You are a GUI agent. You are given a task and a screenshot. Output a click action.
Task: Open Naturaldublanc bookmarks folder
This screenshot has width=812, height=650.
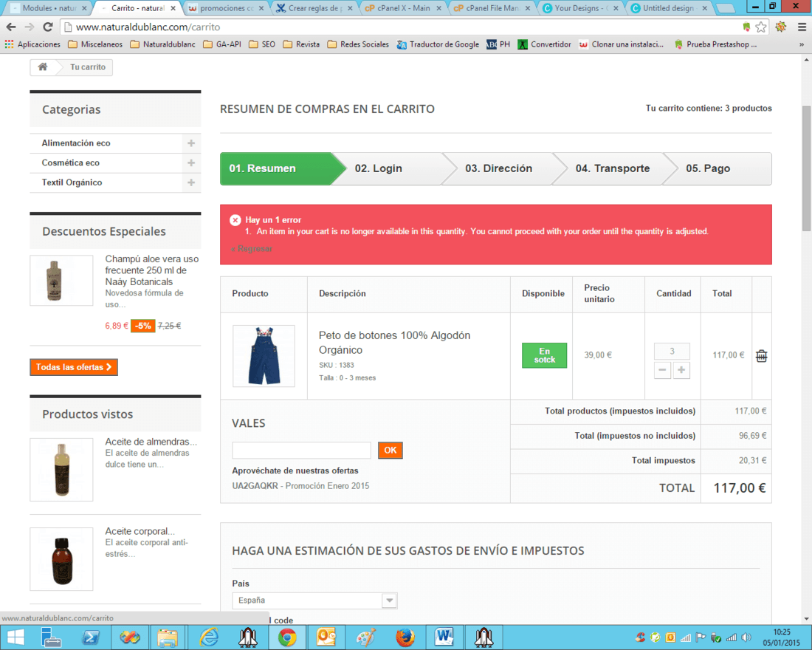click(x=162, y=44)
